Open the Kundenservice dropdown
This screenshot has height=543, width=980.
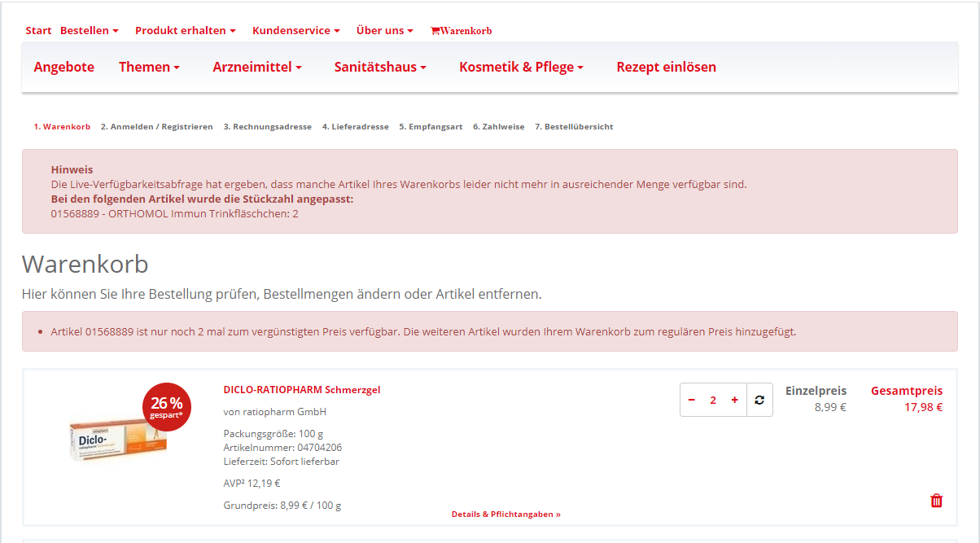(295, 31)
